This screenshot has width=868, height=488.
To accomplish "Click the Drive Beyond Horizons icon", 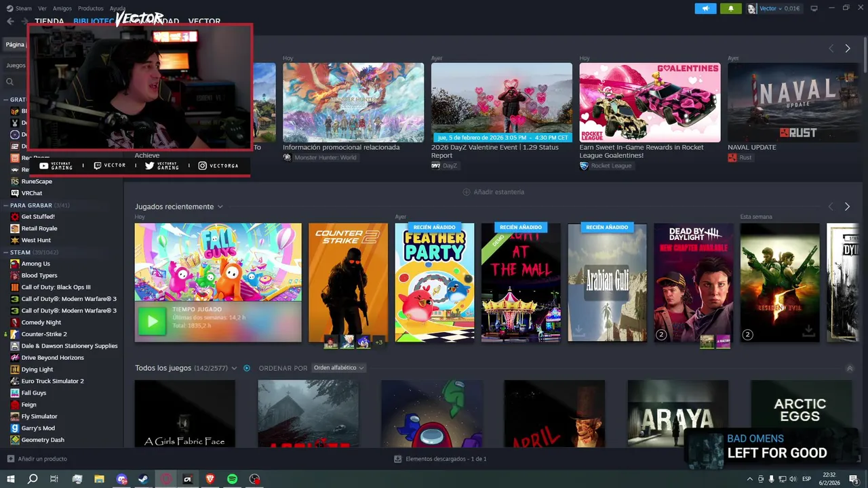I will (x=15, y=358).
